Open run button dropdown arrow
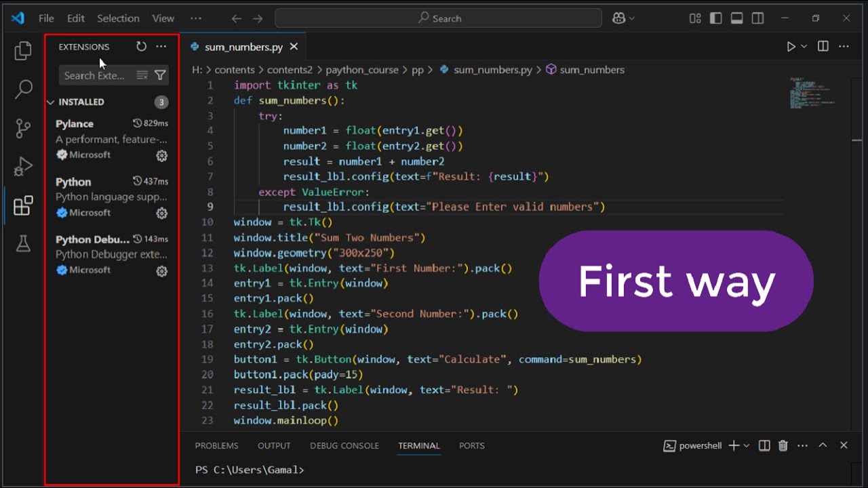 (804, 46)
